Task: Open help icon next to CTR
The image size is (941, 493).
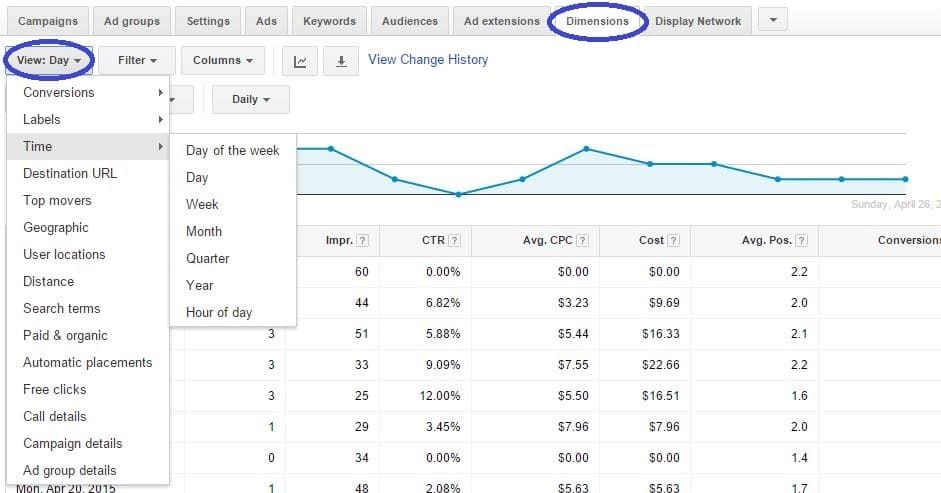Action: [455, 241]
